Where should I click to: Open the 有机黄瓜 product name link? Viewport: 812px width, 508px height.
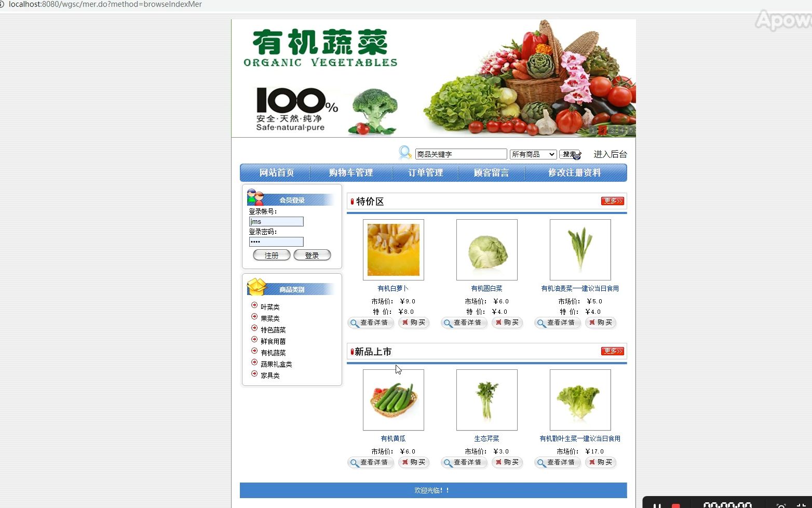click(x=393, y=438)
